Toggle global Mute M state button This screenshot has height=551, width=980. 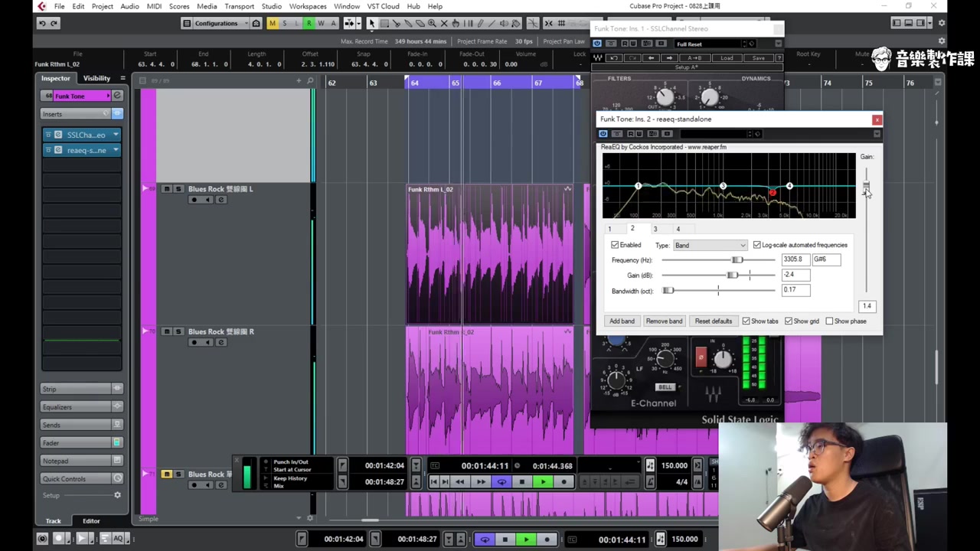(x=272, y=23)
